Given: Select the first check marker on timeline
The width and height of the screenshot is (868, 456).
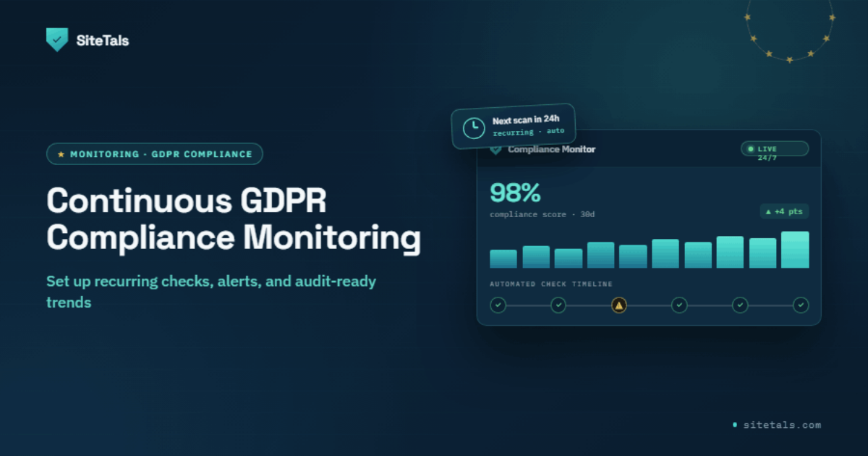Looking at the screenshot, I should point(498,305).
